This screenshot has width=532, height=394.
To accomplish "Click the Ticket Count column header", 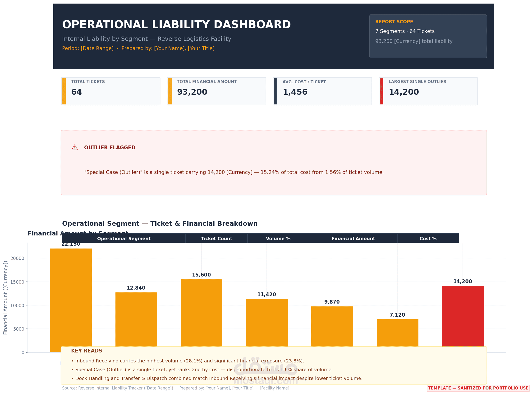I will point(216,238).
